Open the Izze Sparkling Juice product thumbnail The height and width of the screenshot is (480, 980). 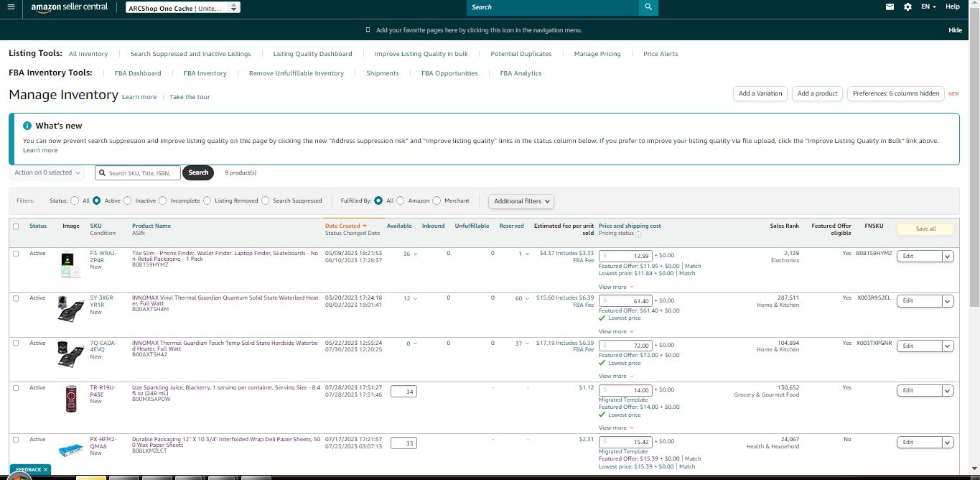click(71, 399)
